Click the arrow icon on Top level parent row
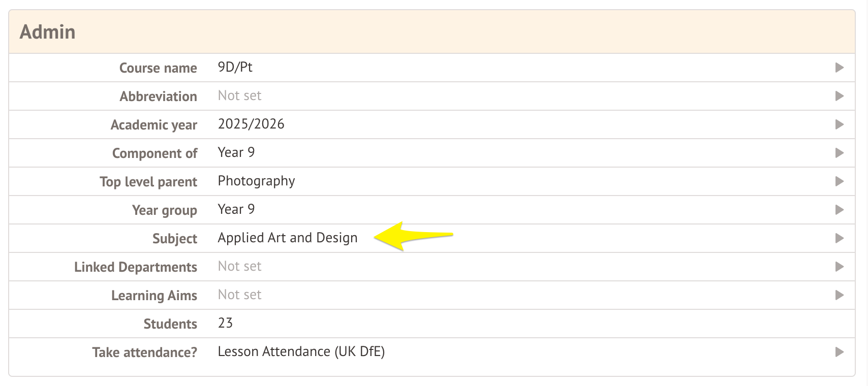The height and width of the screenshot is (386, 868). tap(840, 181)
